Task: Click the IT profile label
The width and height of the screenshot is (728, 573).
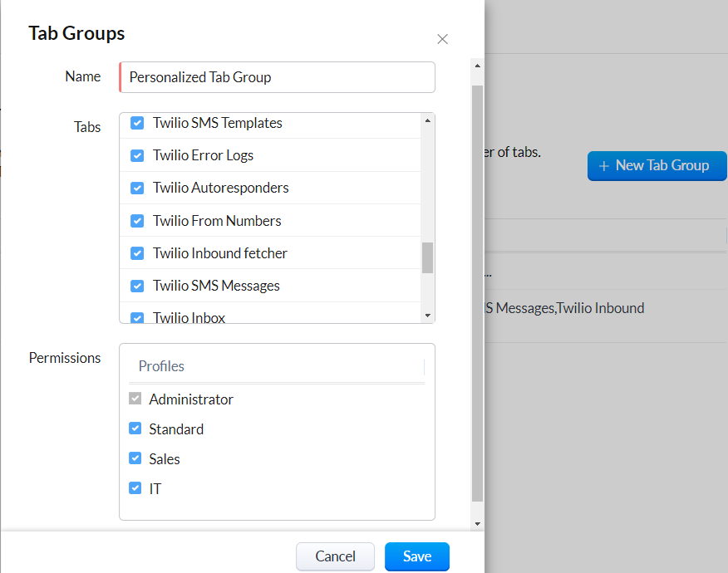Action: [155, 488]
